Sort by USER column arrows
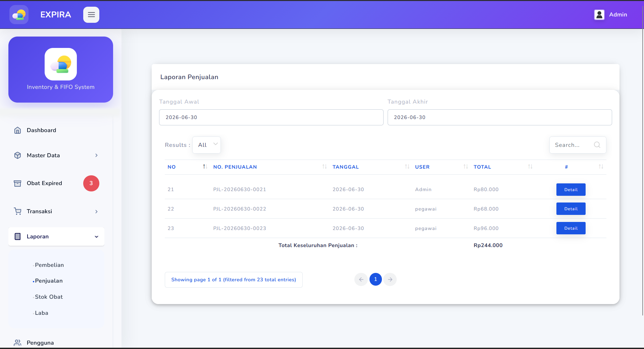 point(466,167)
